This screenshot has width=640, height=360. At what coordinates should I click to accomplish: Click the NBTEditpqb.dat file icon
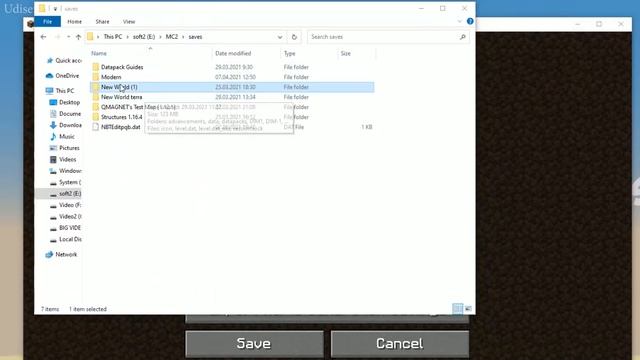[x=96, y=127]
